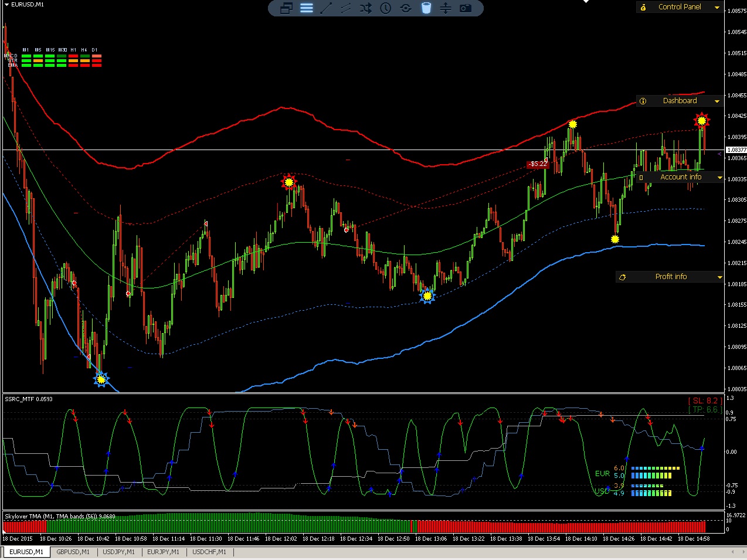Click the blue-burst star signal near 13:06
This screenshot has height=560, width=747.
tap(427, 296)
